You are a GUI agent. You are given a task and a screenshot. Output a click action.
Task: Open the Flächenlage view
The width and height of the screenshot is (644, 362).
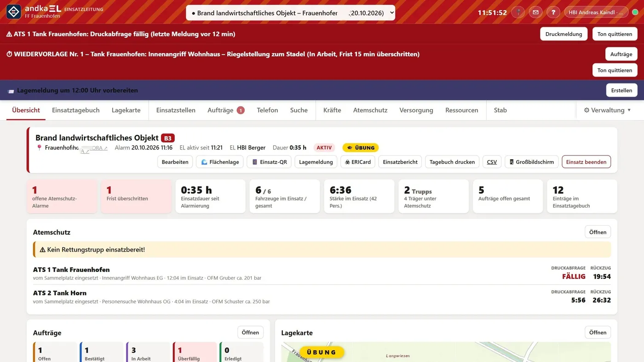[220, 162]
